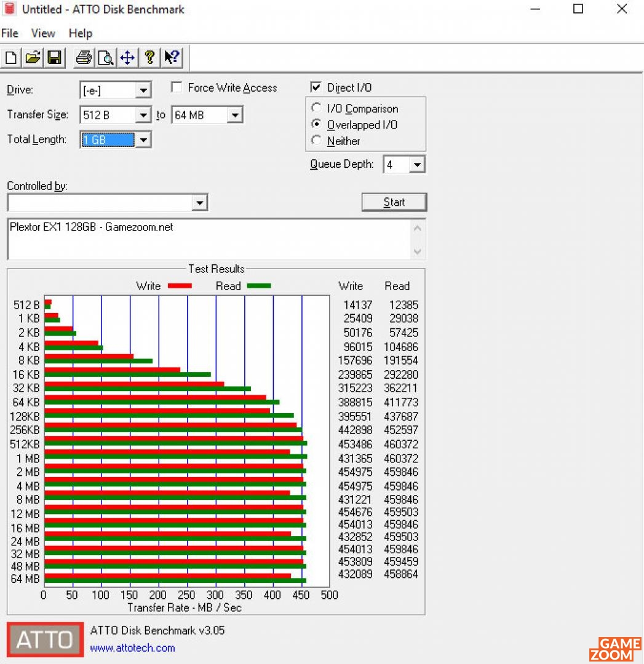Open the View menu
The image size is (644, 664).
coord(43,33)
